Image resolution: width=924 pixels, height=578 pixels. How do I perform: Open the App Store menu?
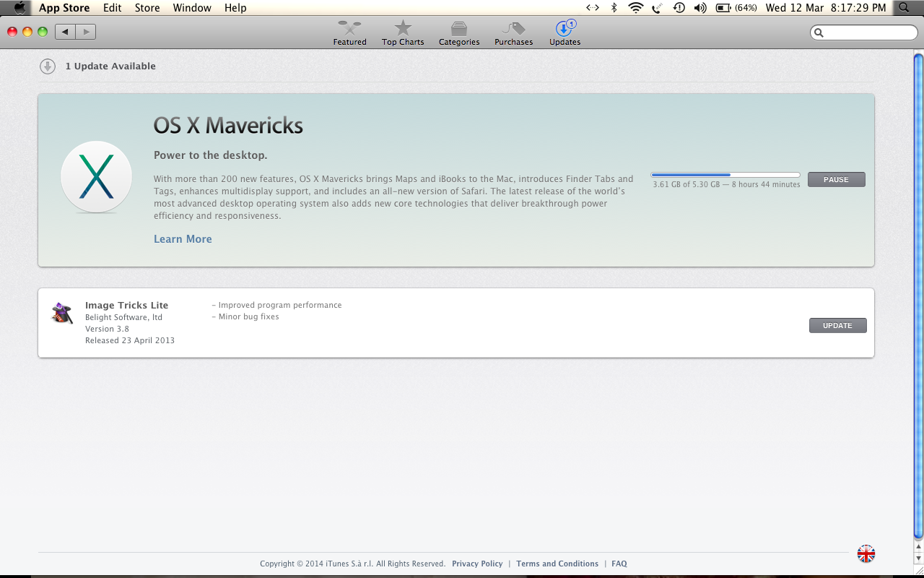pyautogui.click(x=64, y=8)
